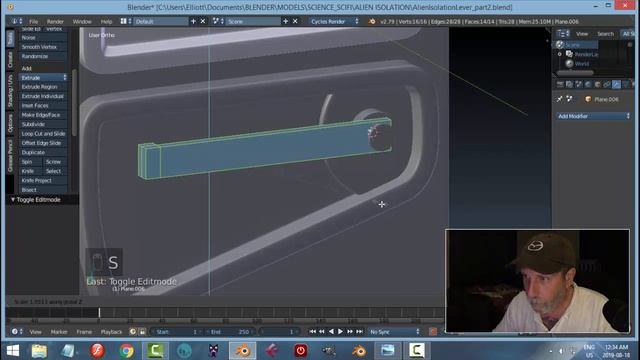
Task: Switch to the Create tool shelf tab
Action: 10,60
